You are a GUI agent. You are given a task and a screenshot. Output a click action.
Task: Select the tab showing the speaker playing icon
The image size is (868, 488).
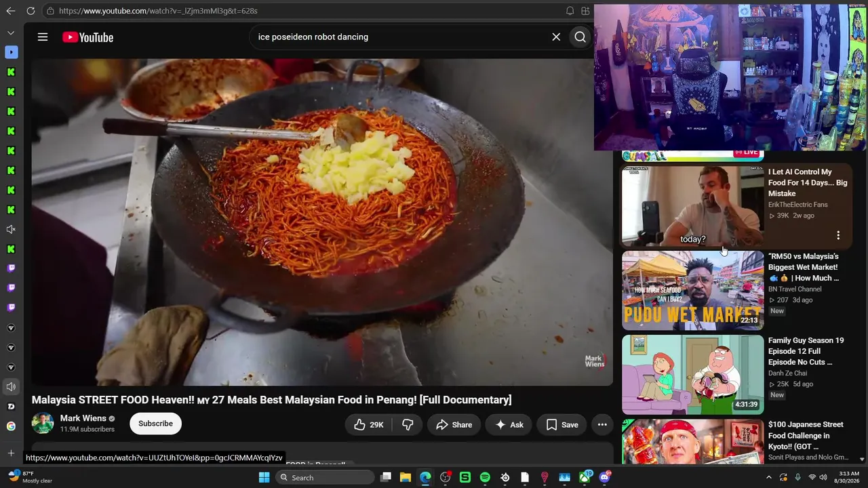click(x=11, y=387)
